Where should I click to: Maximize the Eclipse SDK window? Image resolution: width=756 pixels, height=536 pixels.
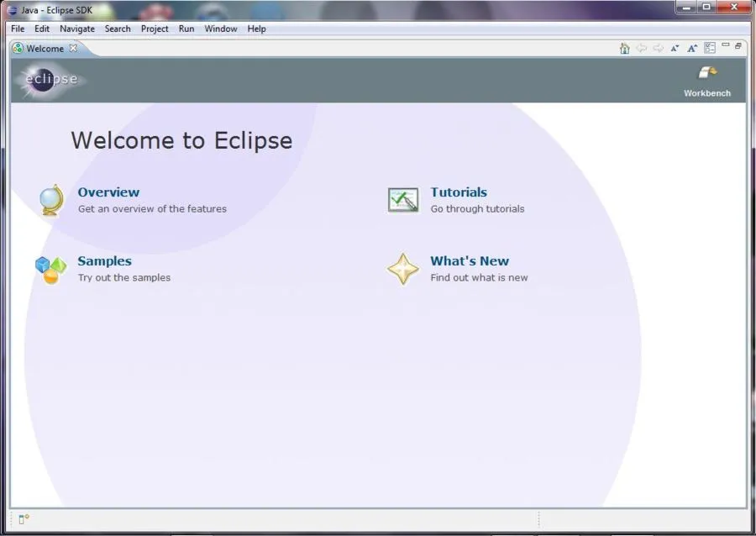[706, 8]
